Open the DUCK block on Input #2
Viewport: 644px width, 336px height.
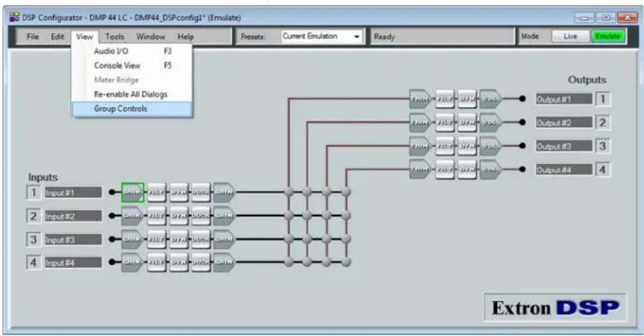pos(201,215)
